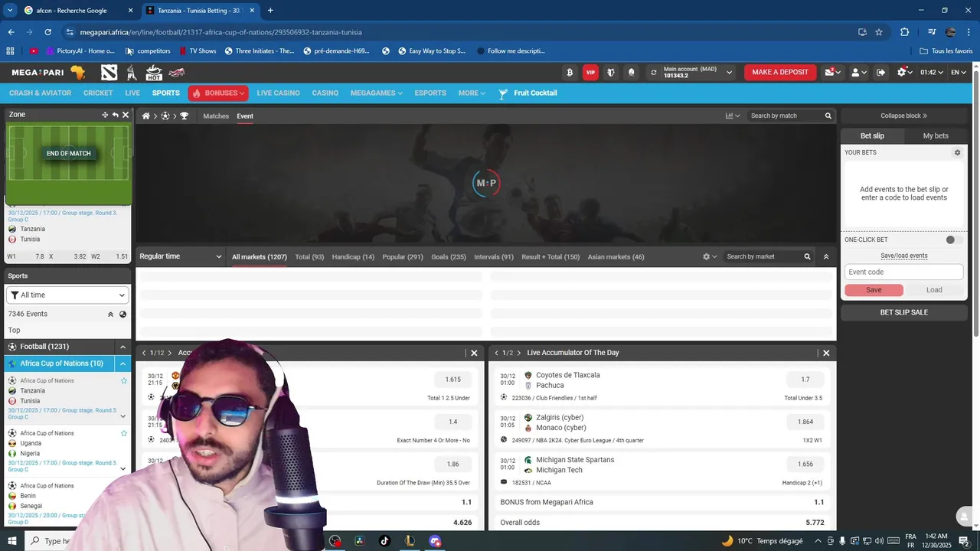Open the messages envelope dropdown
The width and height of the screenshot is (980, 551).
pyautogui.click(x=833, y=73)
